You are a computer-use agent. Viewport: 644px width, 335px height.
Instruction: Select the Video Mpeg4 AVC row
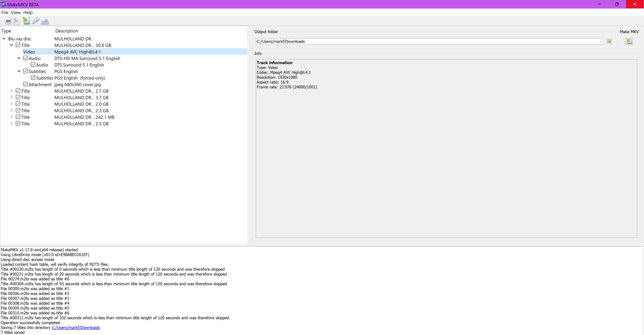(x=135, y=52)
